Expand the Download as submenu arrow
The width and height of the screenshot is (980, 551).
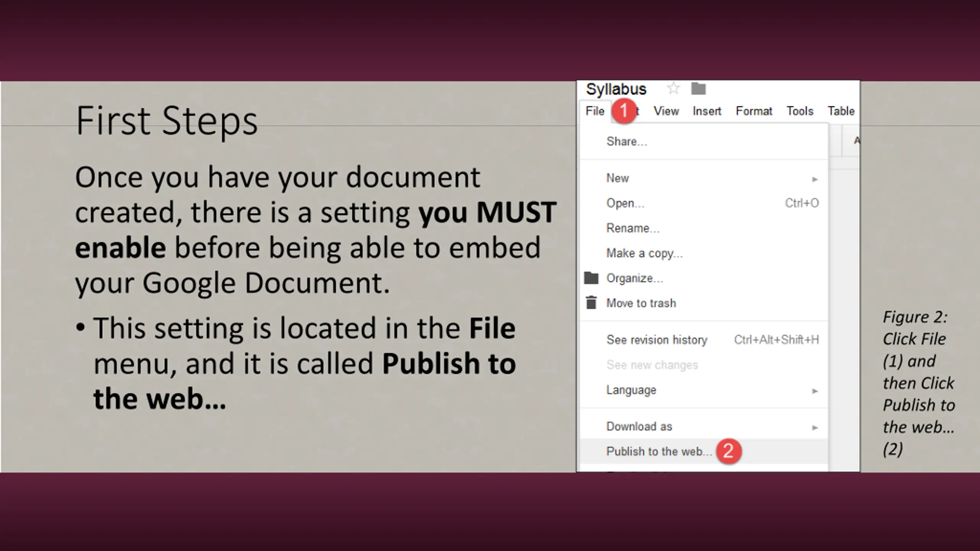815,427
